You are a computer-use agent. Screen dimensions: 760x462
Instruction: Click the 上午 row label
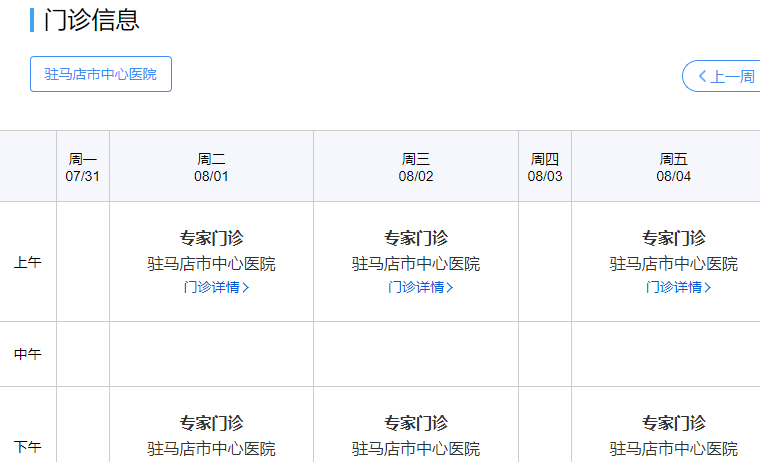(x=28, y=263)
